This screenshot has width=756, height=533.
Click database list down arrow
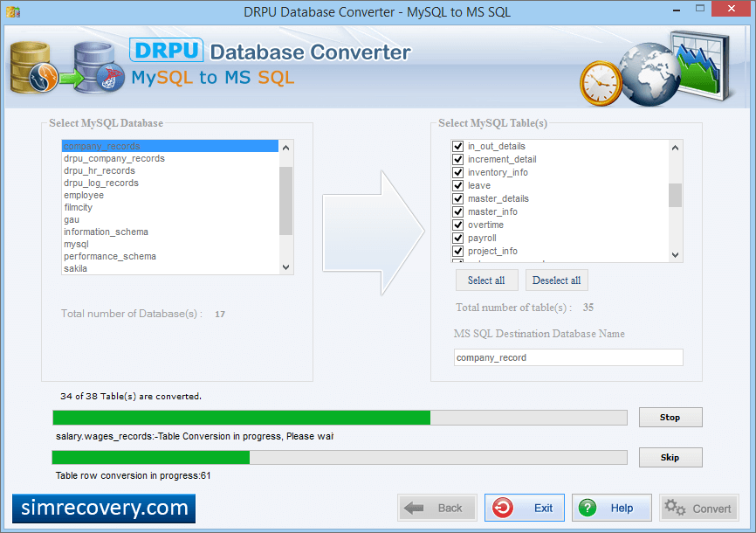[286, 267]
